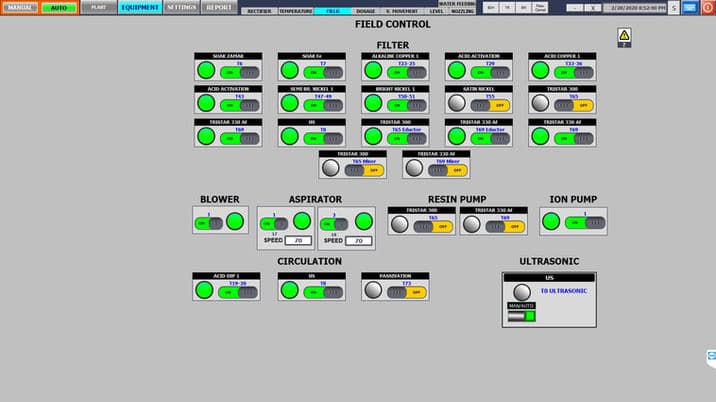
Task: Click the T69 Eductor filter status lamp
Action: click(x=457, y=136)
